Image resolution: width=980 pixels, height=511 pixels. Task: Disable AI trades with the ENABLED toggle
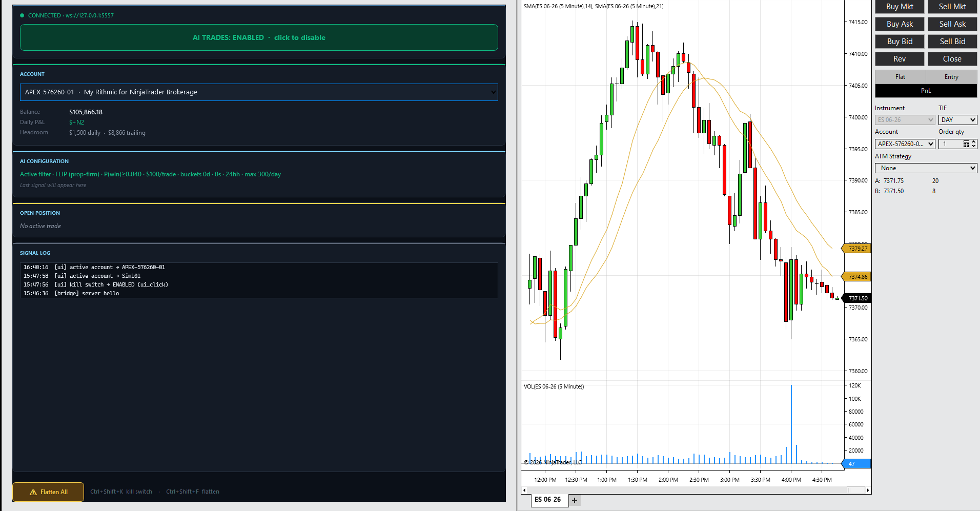[x=259, y=37]
